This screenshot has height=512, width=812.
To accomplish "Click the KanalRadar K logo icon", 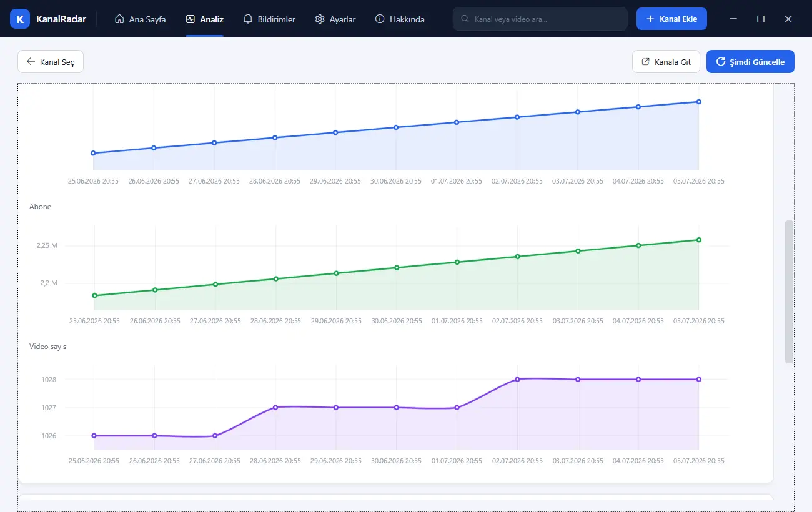I will [x=21, y=19].
